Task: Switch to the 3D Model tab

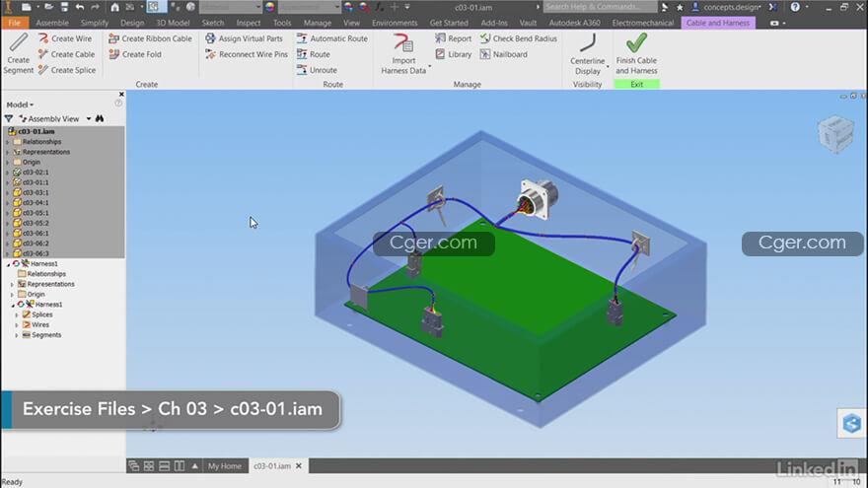Action: click(x=173, y=23)
